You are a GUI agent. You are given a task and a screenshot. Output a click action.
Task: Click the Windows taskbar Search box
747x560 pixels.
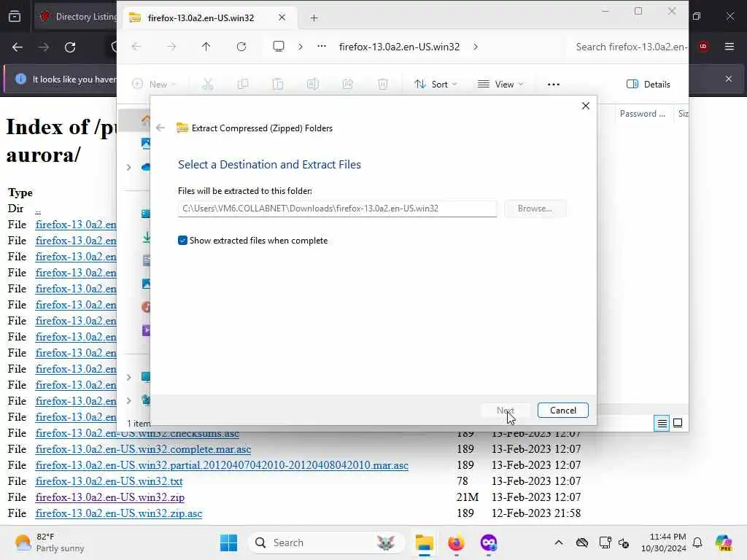pyautogui.click(x=326, y=542)
